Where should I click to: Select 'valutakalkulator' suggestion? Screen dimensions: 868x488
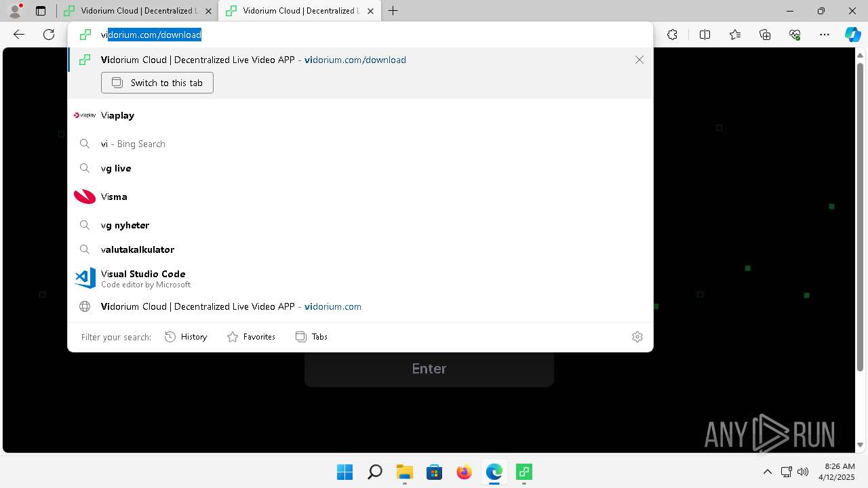[x=360, y=249]
